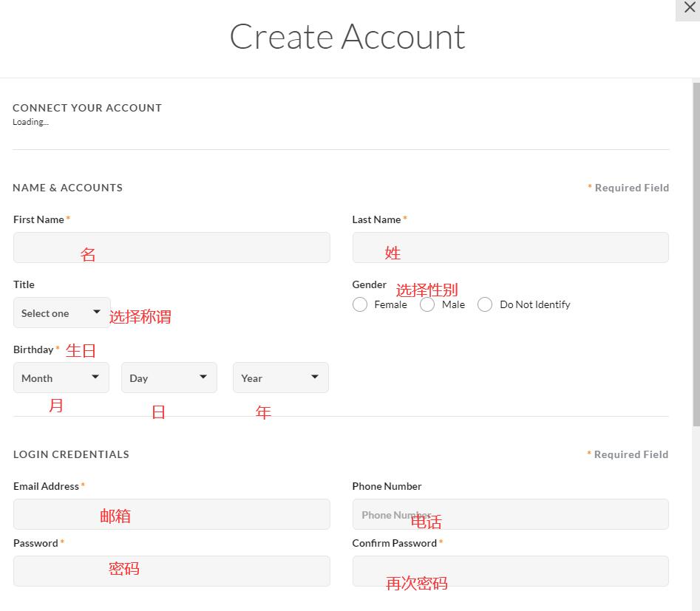
Task: Close the Create Account dialog
Action: coord(689,8)
